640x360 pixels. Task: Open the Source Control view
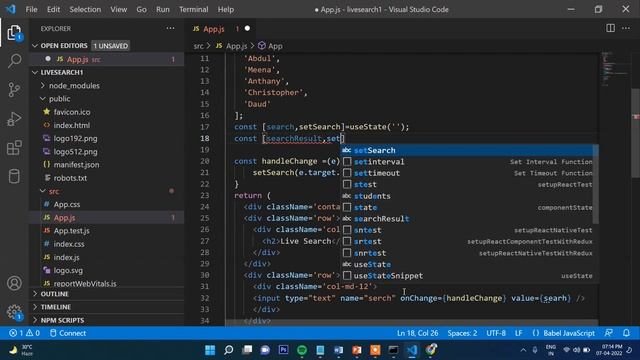[14, 89]
